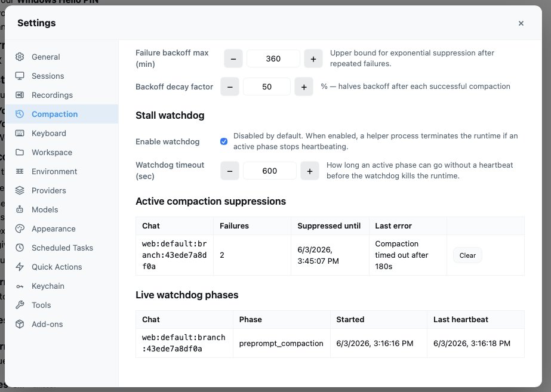The image size is (551, 392).
Task: Click the suppressed until '6/3/2026, 3:45:07 PM' cell
Action: (330, 255)
